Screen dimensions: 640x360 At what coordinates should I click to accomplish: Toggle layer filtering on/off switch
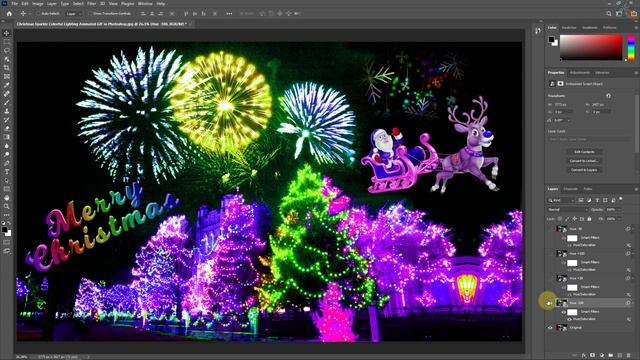click(x=621, y=199)
